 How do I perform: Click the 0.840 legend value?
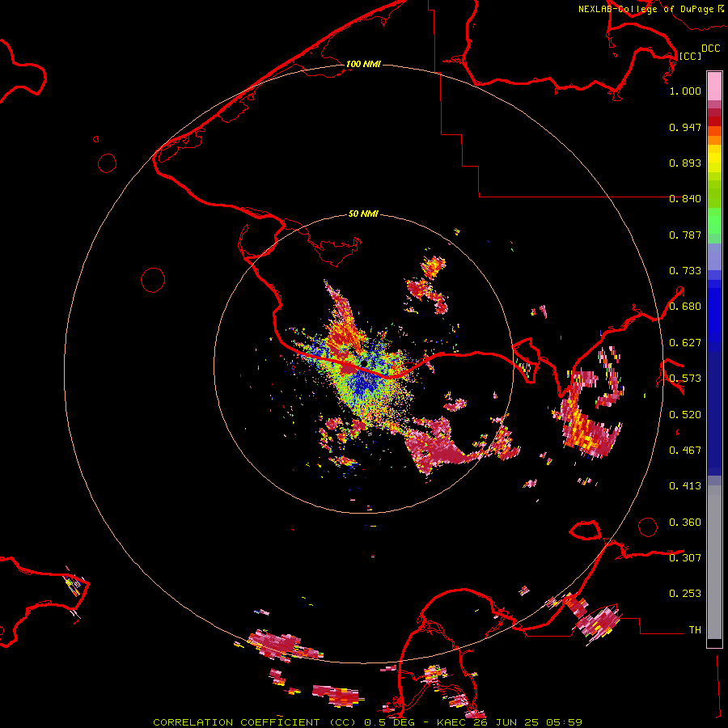(685, 199)
